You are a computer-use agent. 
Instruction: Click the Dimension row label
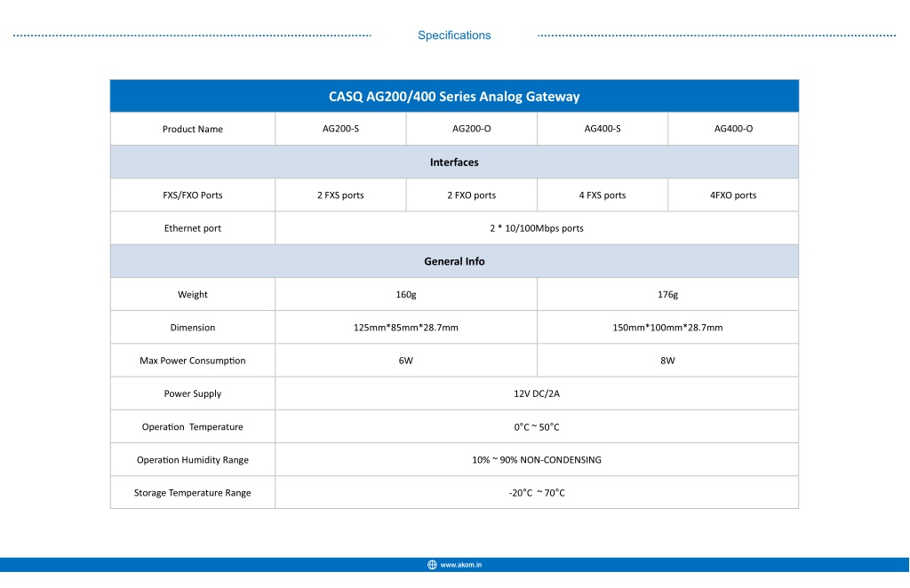(193, 327)
